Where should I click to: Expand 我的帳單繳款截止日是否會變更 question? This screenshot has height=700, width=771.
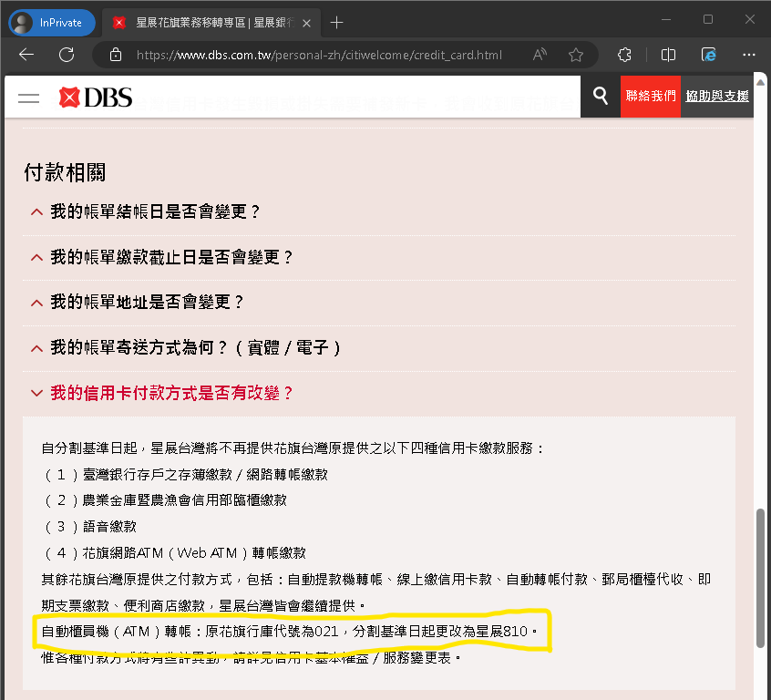point(171,257)
